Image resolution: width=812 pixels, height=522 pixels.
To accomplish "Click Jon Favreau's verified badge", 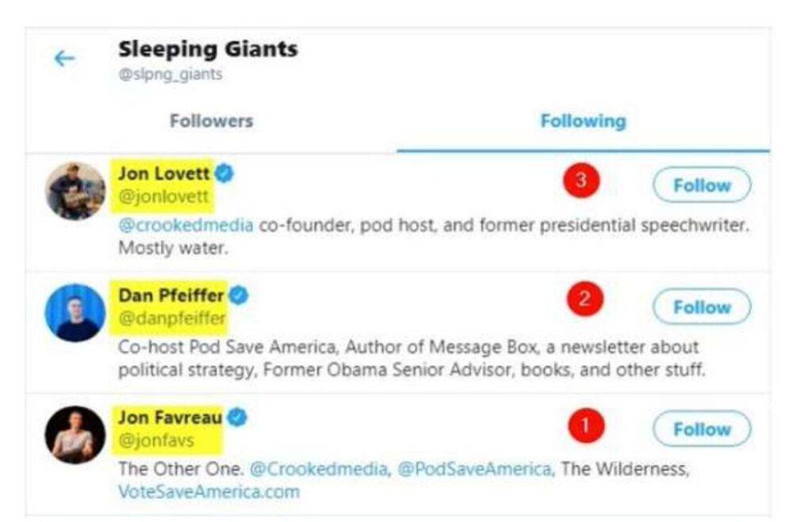I will tap(237, 417).
